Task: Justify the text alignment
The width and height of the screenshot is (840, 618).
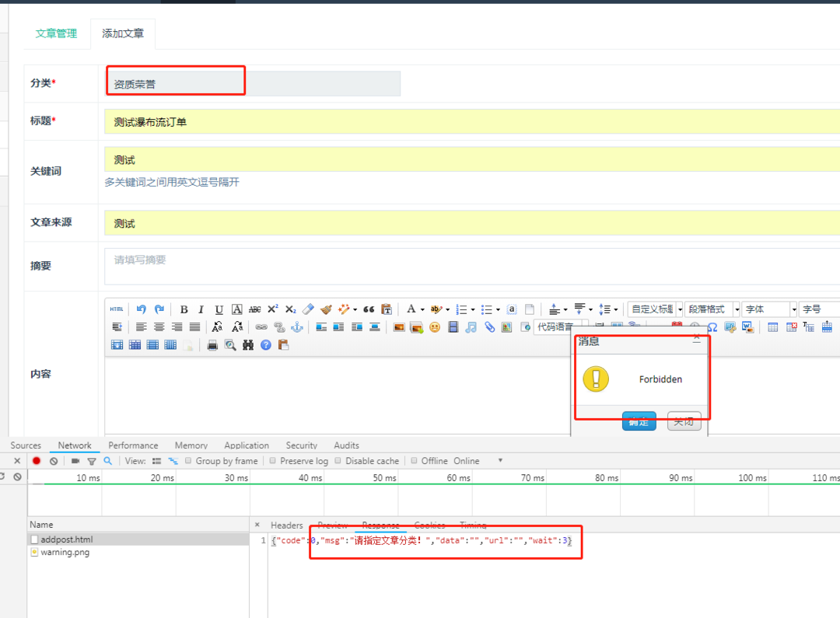Action: (x=194, y=326)
